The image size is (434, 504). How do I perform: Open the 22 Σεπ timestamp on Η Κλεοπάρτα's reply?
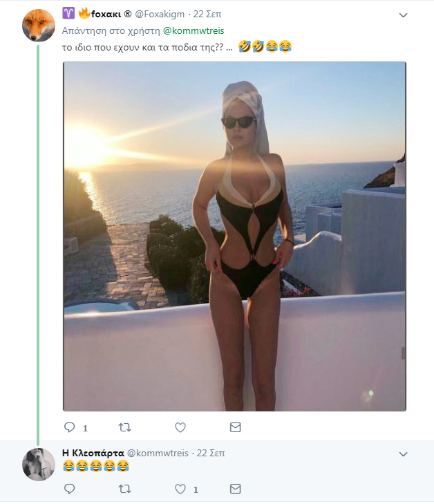[211, 453]
